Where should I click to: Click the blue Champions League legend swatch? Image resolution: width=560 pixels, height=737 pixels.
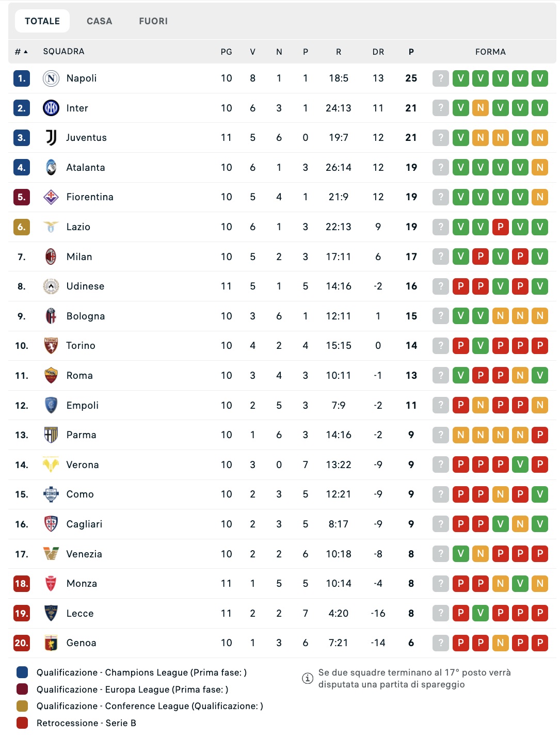point(22,672)
